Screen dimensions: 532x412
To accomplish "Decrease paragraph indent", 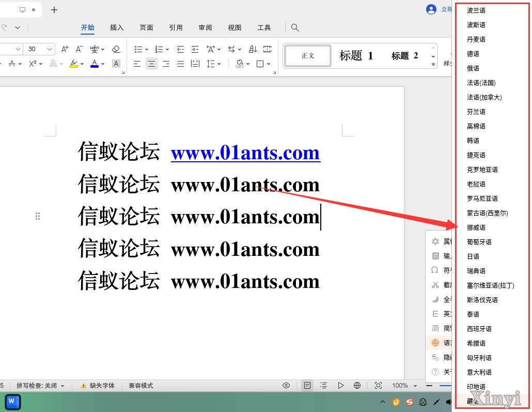I will point(180,49).
